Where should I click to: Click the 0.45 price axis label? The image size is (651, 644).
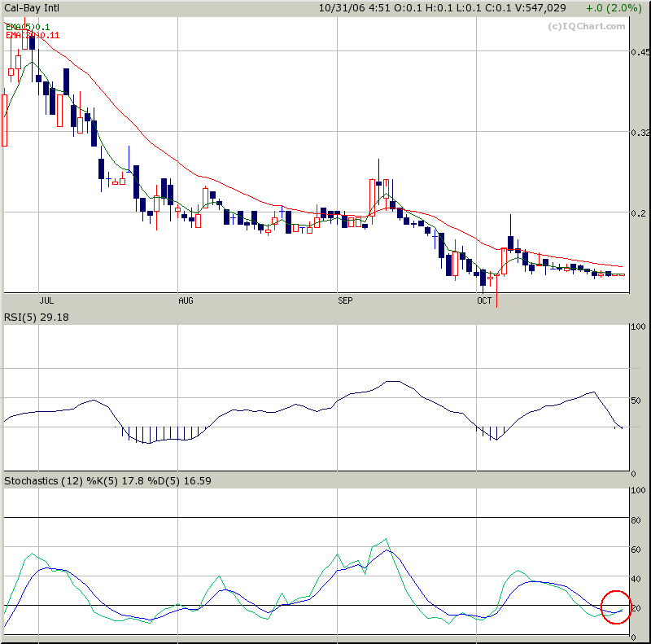coord(640,52)
